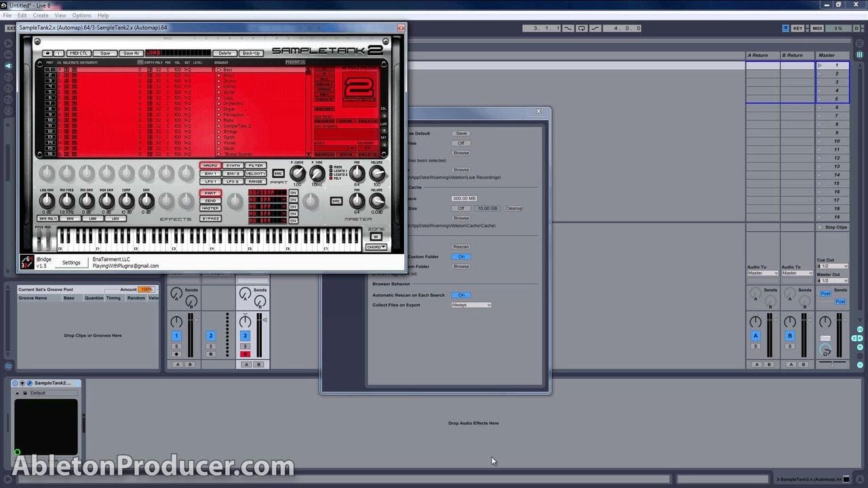868x488 pixels.
Task: Toggle Custom Folder On button
Action: click(461, 257)
